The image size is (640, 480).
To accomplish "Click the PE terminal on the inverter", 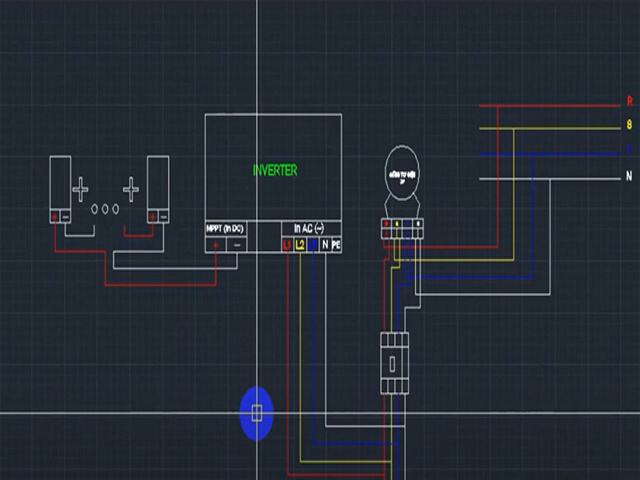I will [336, 245].
